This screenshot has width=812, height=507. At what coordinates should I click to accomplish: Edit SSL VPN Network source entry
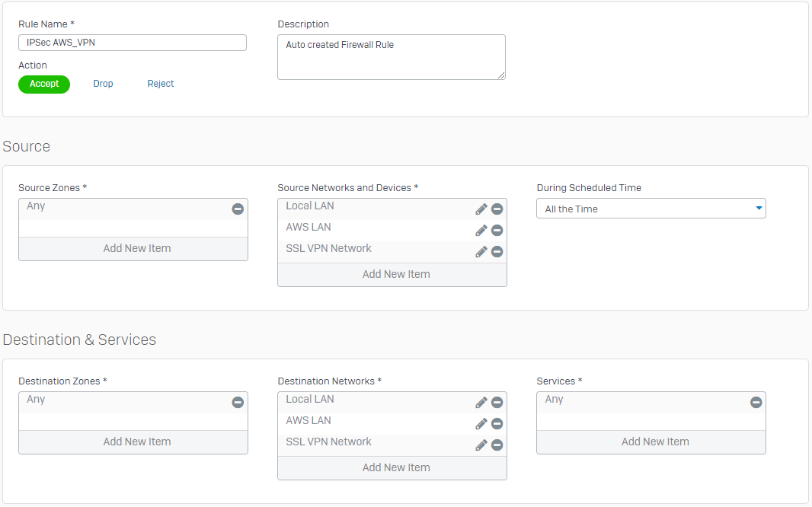[481, 252]
